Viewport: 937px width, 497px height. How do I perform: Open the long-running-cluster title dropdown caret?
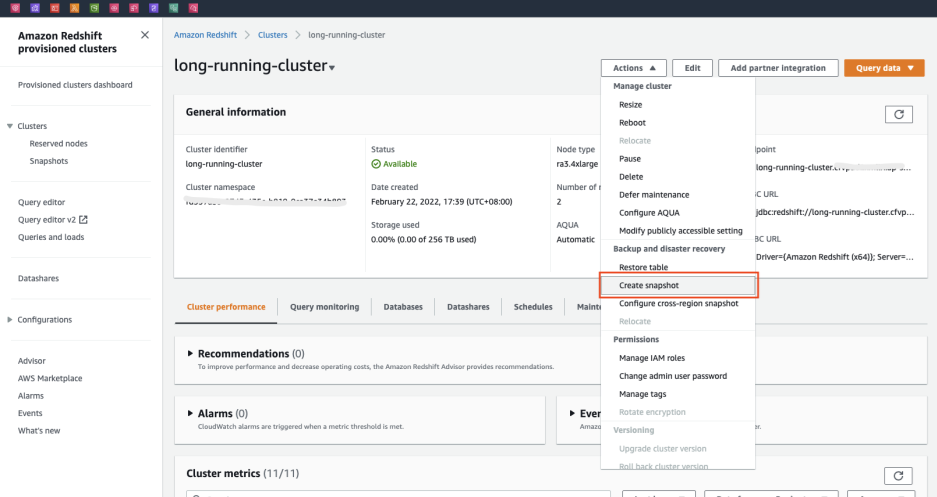coord(332,68)
